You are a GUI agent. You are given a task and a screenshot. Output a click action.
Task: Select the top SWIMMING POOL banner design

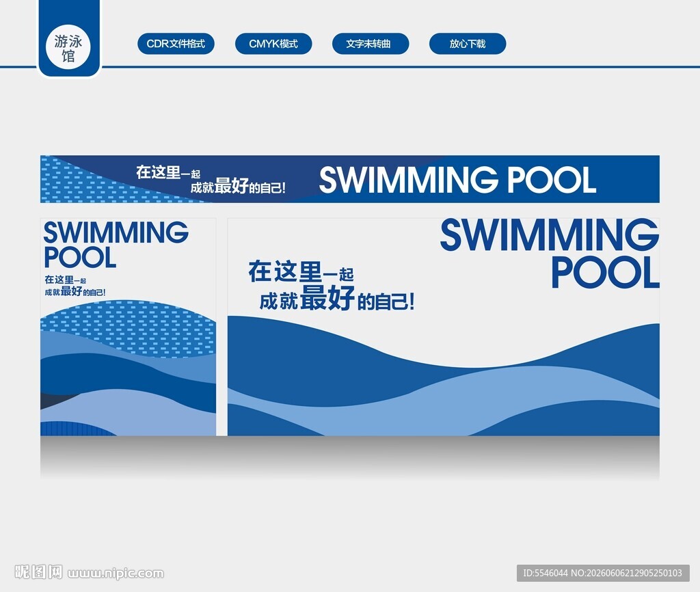(349, 179)
